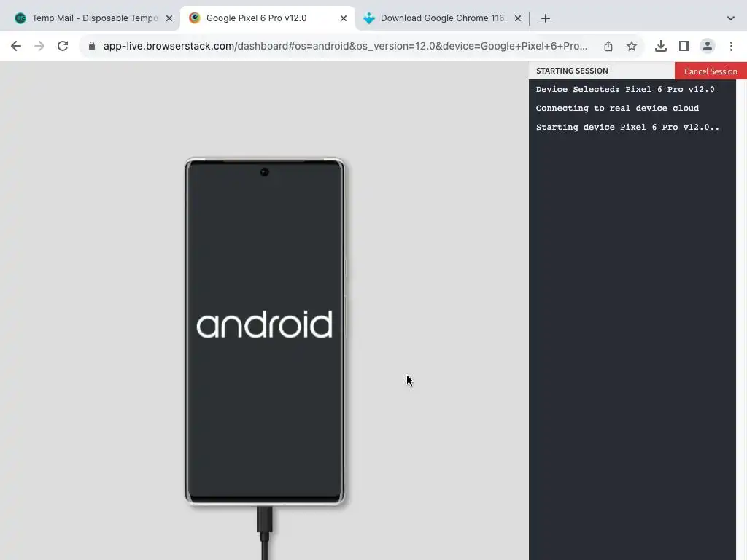Viewport: 747px width, 560px height.
Task: Expand the tab search dropdown arrow
Action: tap(730, 18)
